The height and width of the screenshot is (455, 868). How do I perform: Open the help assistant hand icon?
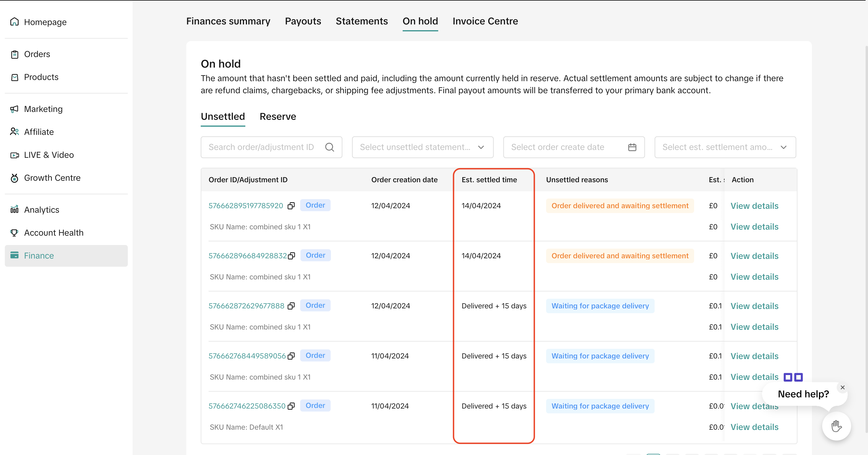[836, 426]
